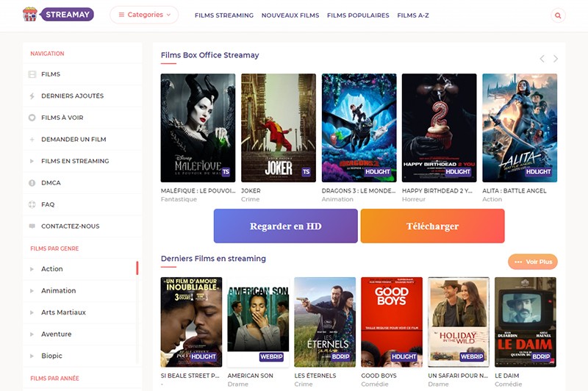Image resolution: width=588 pixels, height=391 pixels.
Task: Open the Joker movie poster
Action: (279, 128)
